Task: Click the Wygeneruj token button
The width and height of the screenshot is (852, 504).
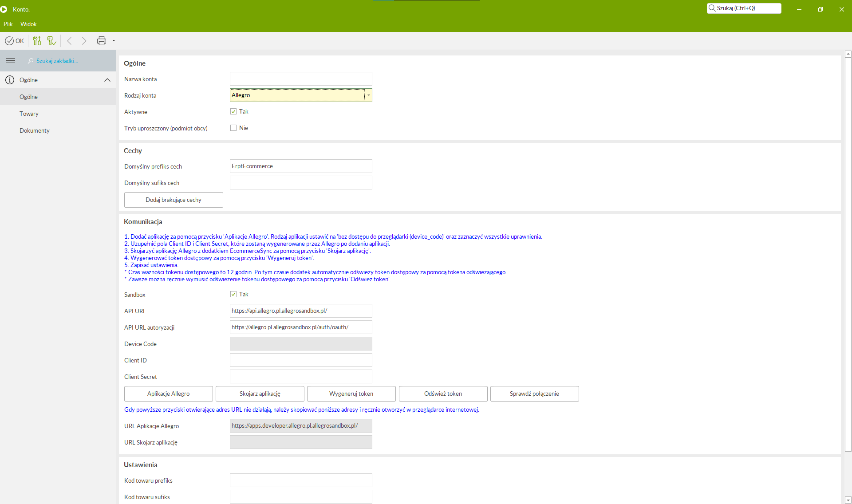Action: tap(351, 394)
